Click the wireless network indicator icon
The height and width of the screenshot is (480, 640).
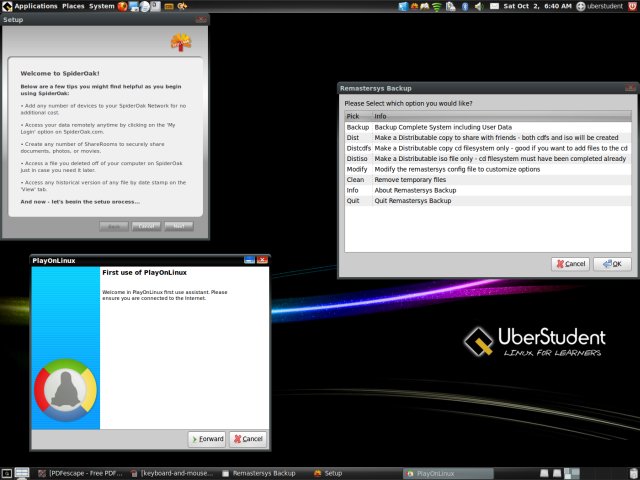click(435, 6)
